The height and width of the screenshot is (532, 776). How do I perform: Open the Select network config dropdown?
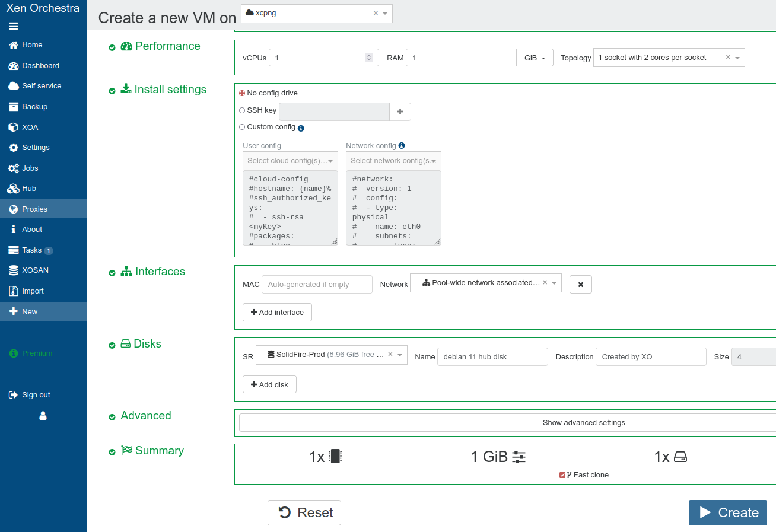(x=393, y=161)
